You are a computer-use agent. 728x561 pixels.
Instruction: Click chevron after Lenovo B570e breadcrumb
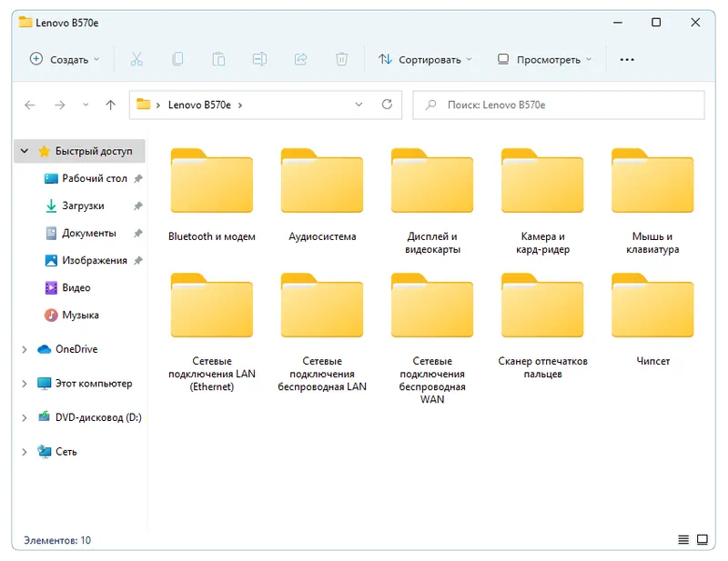240,105
